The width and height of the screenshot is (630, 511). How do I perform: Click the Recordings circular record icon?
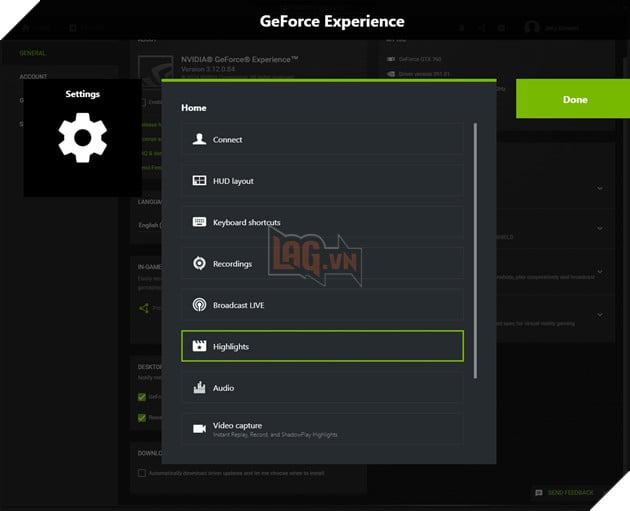(x=199, y=263)
